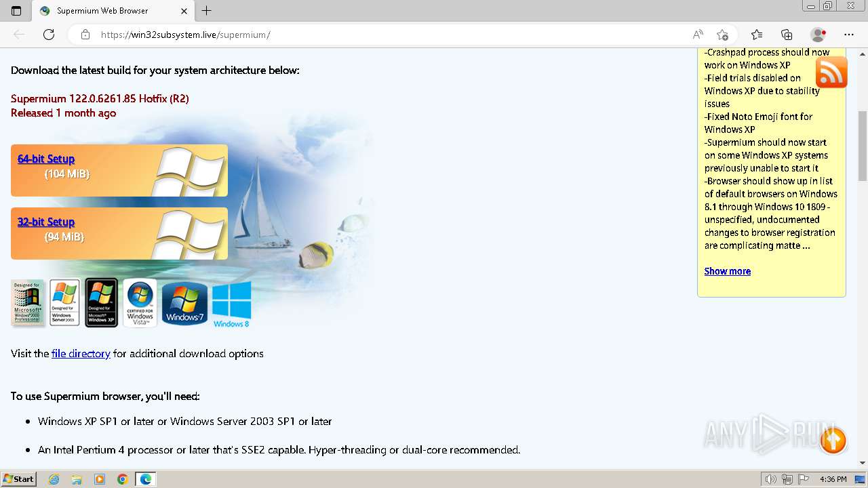View site information lock icon

85,35
